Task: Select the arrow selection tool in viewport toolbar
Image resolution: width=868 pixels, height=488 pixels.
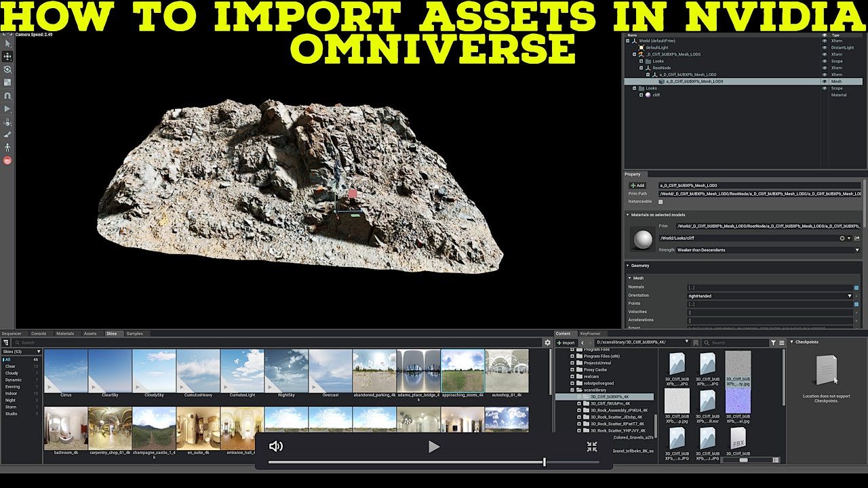Action: pyautogui.click(x=7, y=43)
